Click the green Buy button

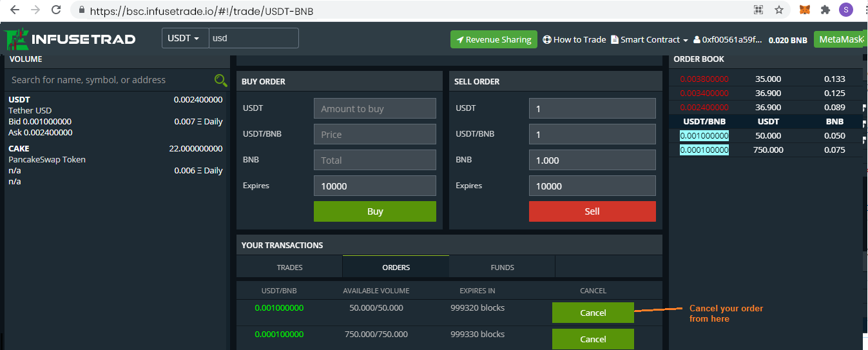pos(375,211)
